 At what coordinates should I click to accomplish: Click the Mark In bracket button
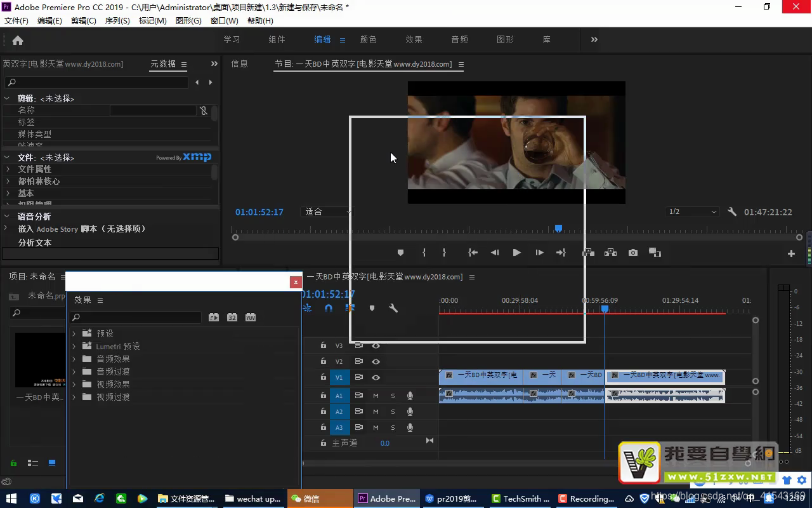424,253
